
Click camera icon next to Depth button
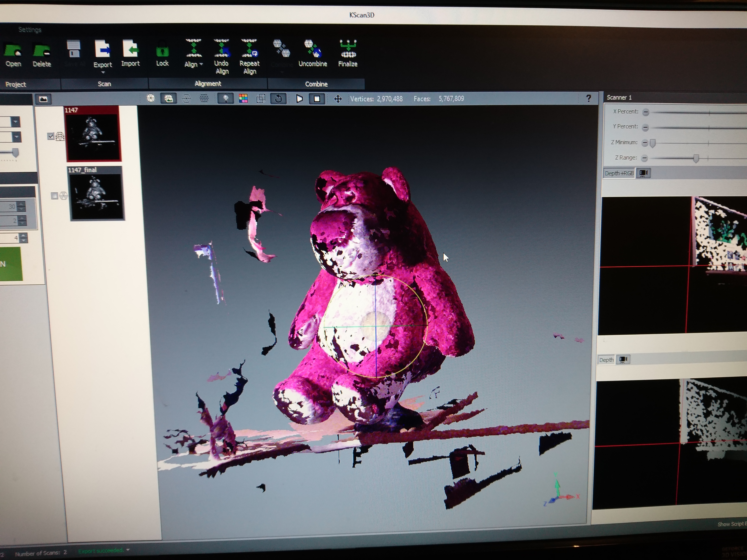623,360
